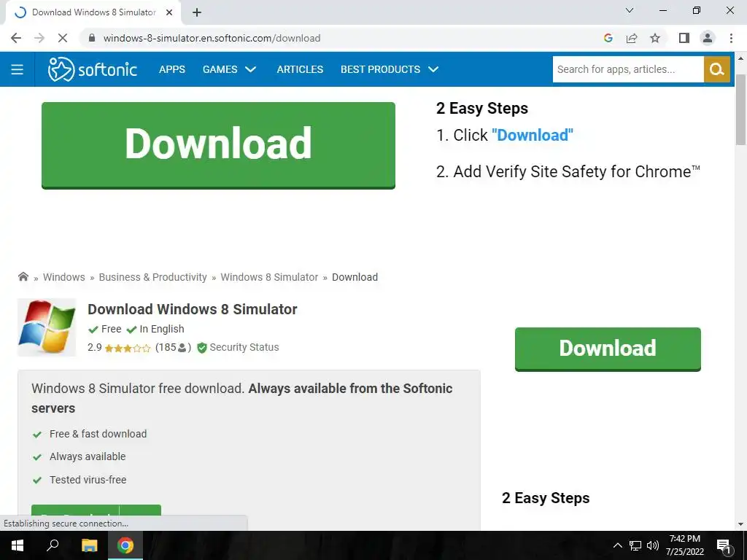Open taskbar search magnifier

(x=53, y=545)
